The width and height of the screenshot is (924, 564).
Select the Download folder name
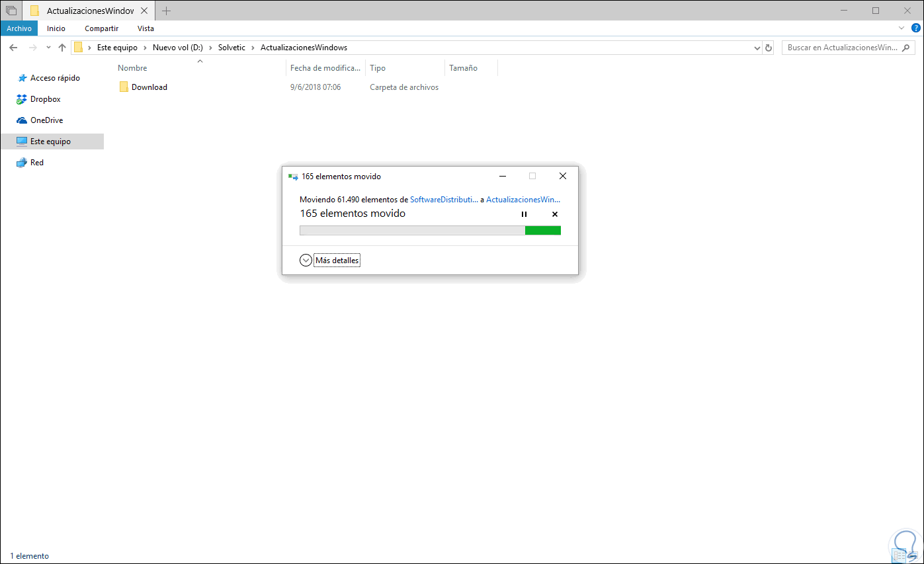tap(149, 87)
